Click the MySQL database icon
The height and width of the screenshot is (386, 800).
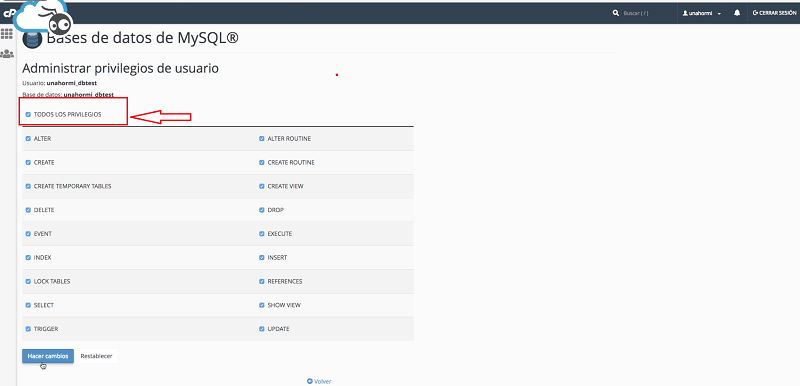coord(32,39)
